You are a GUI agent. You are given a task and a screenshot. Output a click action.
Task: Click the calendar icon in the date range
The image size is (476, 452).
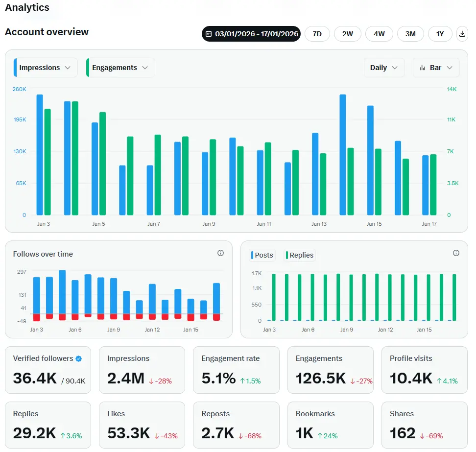pyautogui.click(x=209, y=34)
